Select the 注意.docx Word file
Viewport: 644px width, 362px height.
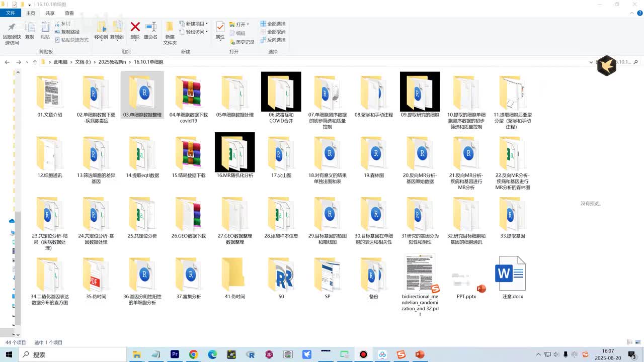(513, 278)
